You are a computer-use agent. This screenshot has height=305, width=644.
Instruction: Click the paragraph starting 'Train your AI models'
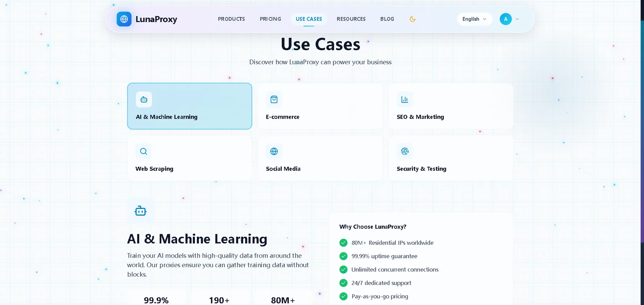coord(218,265)
